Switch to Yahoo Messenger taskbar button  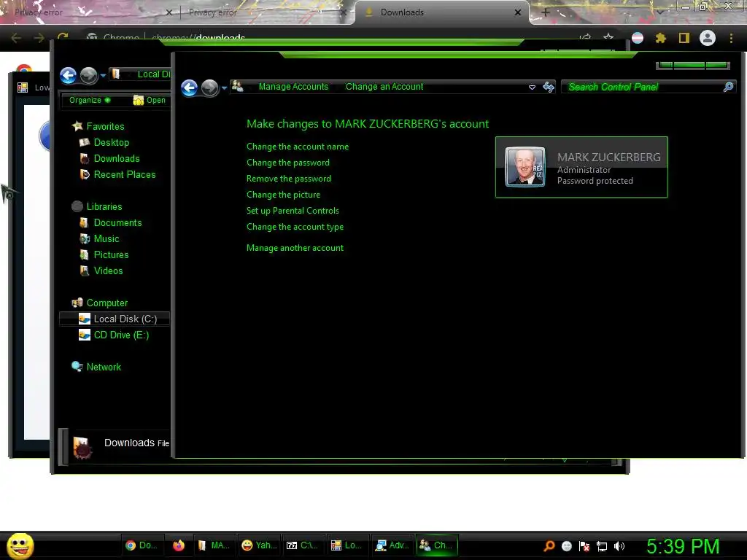pyautogui.click(x=259, y=545)
